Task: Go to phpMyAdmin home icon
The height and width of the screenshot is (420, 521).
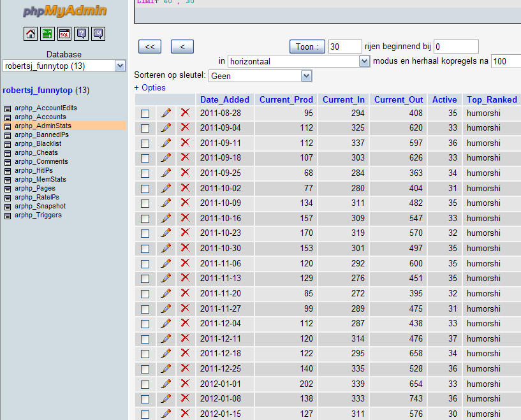Action: pyautogui.click(x=31, y=34)
